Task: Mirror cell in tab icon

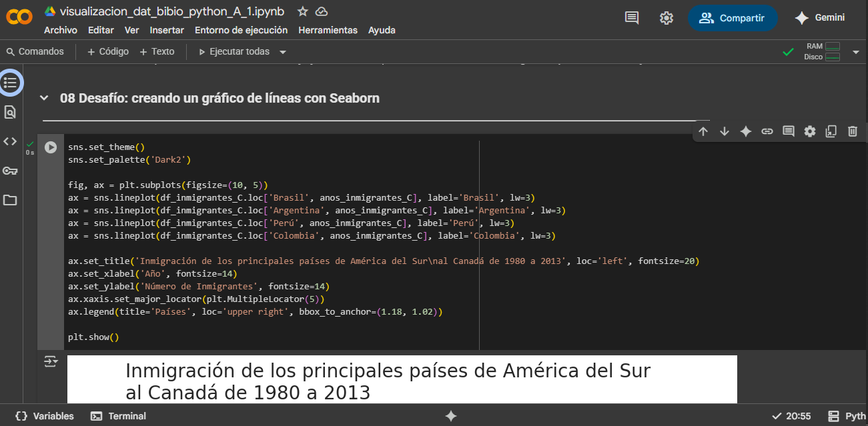Action: 831,131
